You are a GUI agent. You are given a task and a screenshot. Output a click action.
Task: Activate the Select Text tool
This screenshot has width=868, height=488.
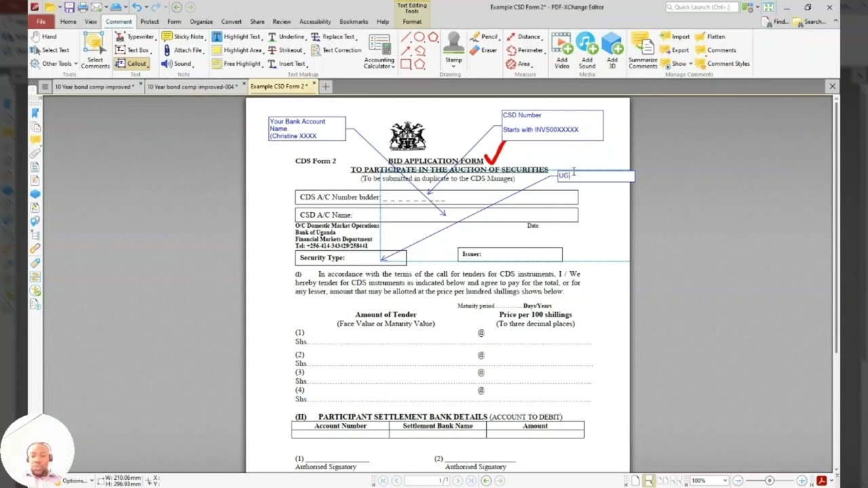50,50
